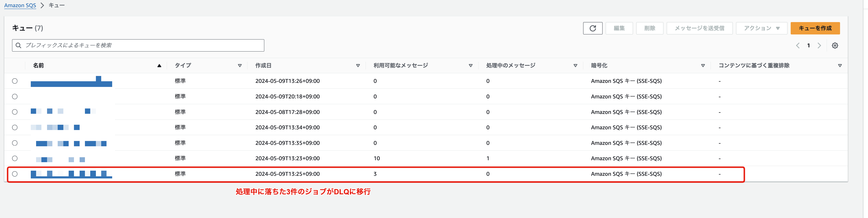Image resolution: width=868 pixels, height=218 pixels.
Task: Select the DLQ queue with 3 messages
Action: (15, 174)
